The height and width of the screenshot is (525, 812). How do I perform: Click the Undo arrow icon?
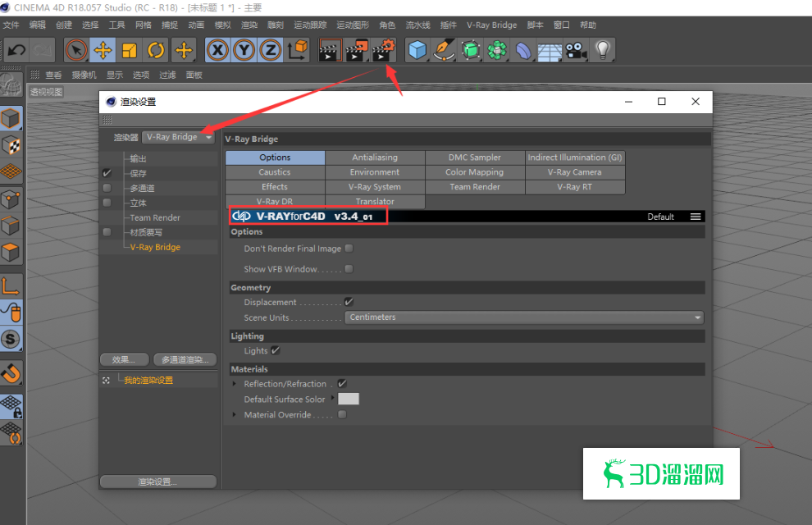(16, 51)
